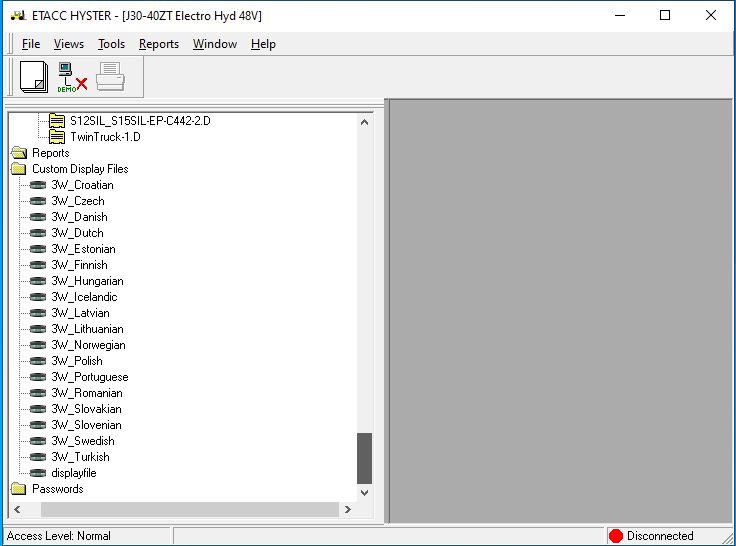Click the chip icon beside 3W_Latvian

click(38, 313)
